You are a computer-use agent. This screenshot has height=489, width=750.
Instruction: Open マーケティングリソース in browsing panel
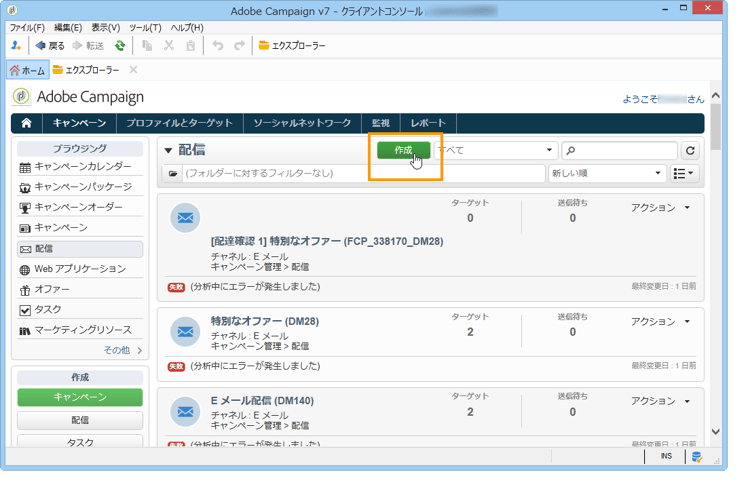(80, 330)
